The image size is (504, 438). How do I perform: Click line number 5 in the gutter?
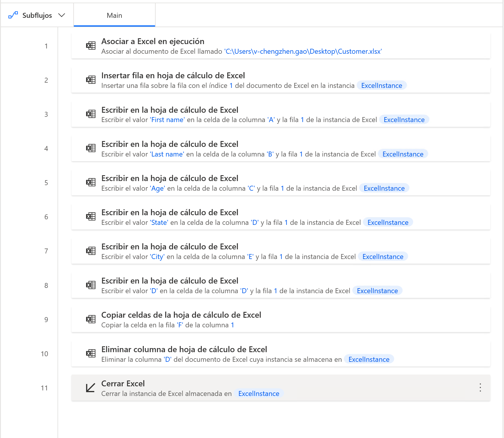click(46, 183)
